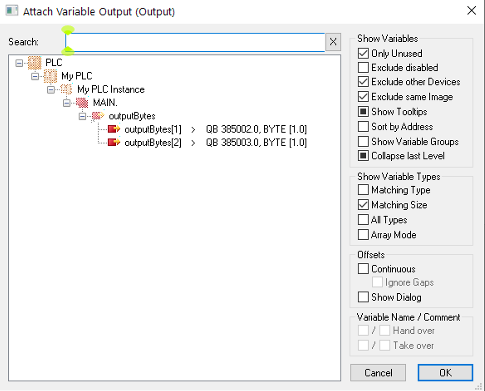This screenshot has width=485, height=391.
Task: Click the My PLC Instance icon
Action: pyautogui.click(x=66, y=89)
